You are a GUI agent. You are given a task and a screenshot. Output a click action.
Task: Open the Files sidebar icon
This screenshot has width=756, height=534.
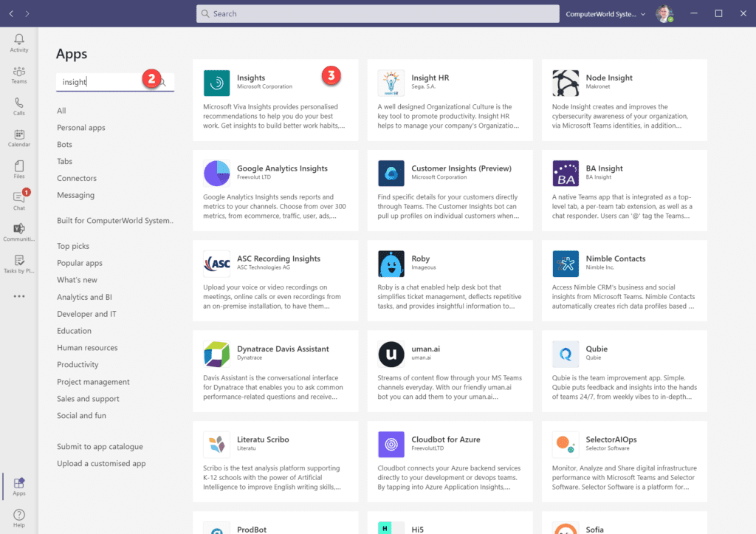click(x=18, y=169)
